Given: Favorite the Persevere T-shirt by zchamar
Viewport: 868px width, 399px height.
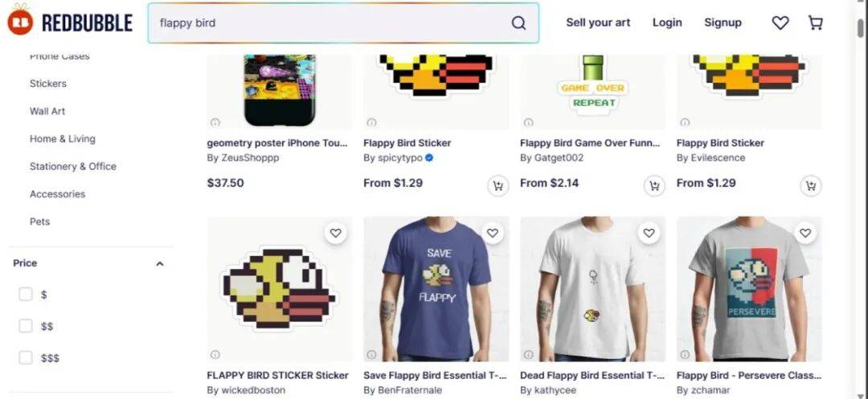Looking at the screenshot, I should pos(805,233).
